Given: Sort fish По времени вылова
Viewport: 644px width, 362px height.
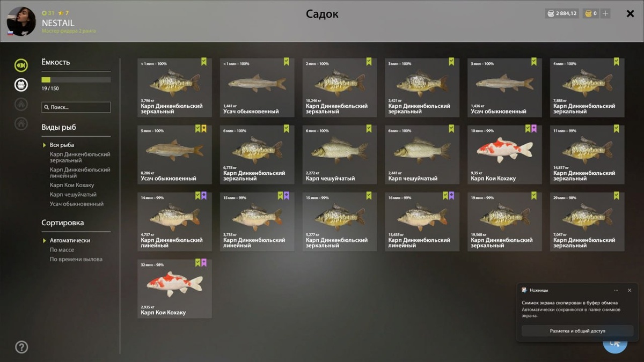Looking at the screenshot, I should [76, 259].
